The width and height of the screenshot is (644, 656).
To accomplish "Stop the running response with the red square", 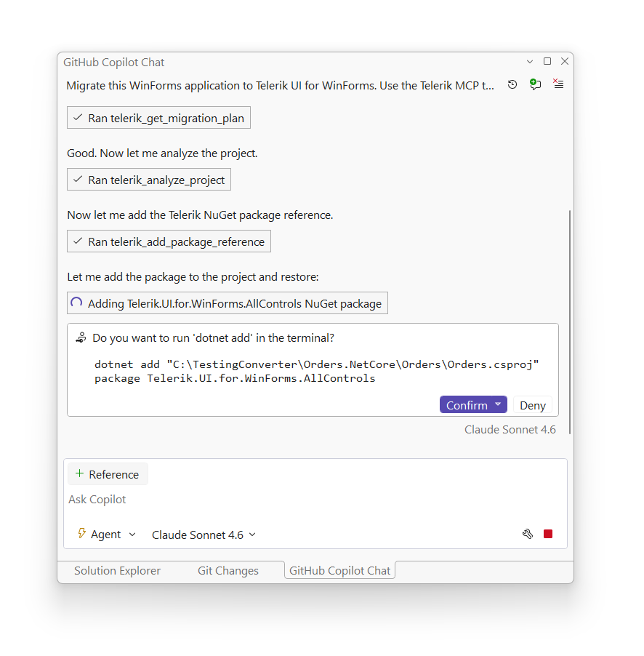I will 548,534.
